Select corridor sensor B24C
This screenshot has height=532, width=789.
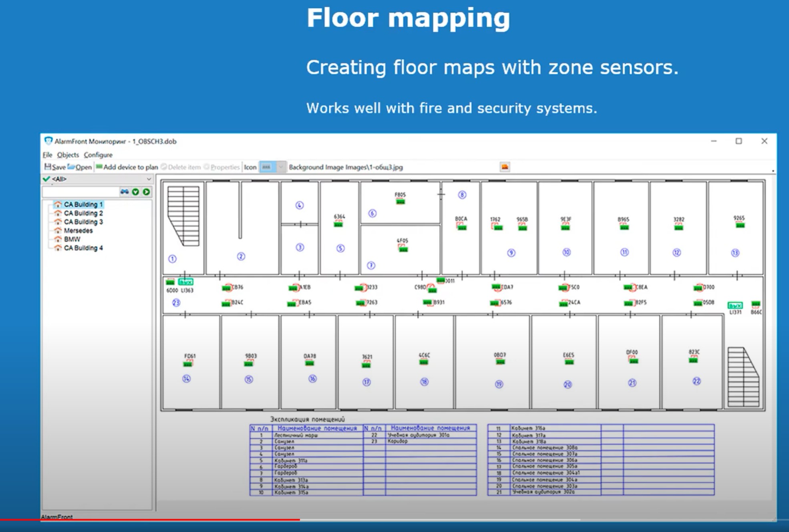(x=227, y=303)
